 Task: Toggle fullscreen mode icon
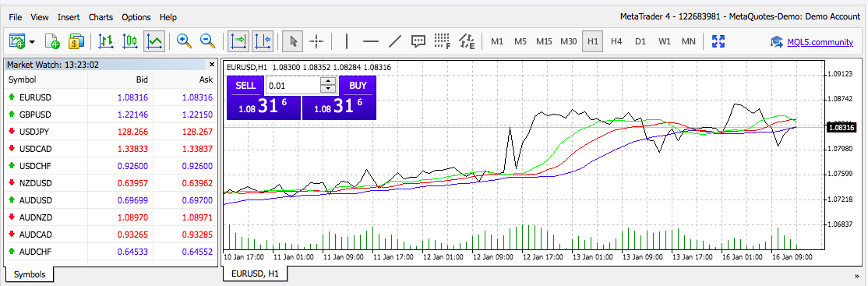(x=718, y=41)
